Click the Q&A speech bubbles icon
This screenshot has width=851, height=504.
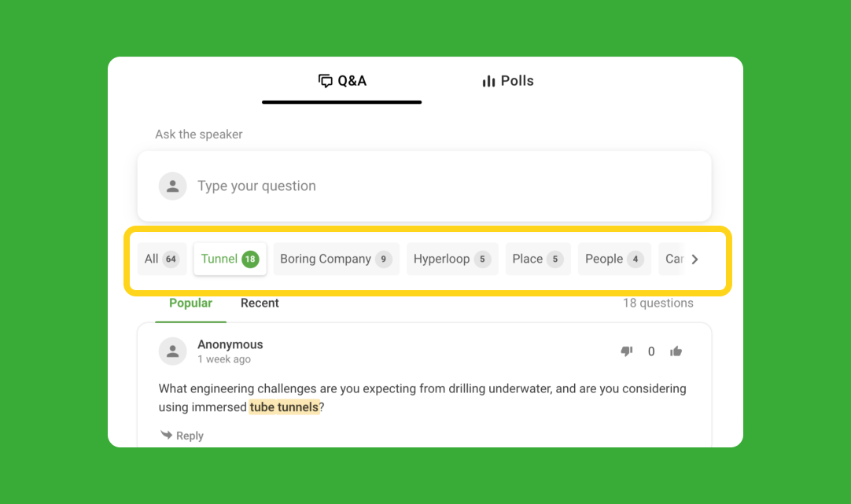(x=325, y=81)
